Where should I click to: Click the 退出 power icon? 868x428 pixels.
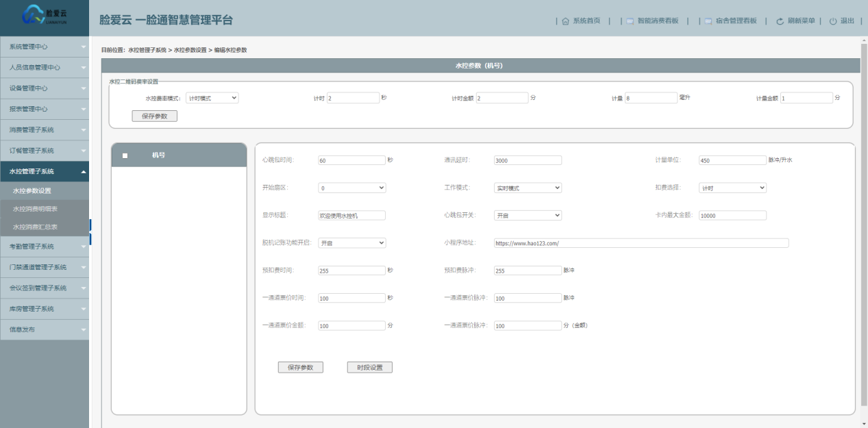[833, 21]
